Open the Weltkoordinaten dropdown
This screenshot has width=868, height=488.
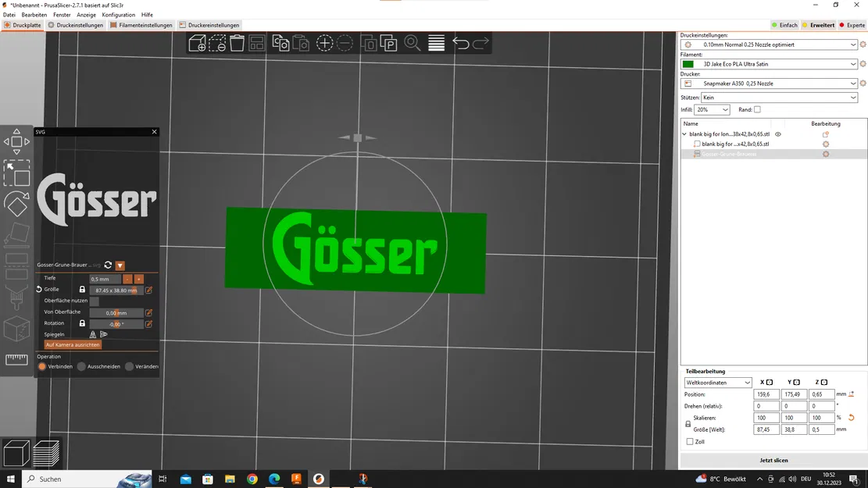[x=718, y=383]
